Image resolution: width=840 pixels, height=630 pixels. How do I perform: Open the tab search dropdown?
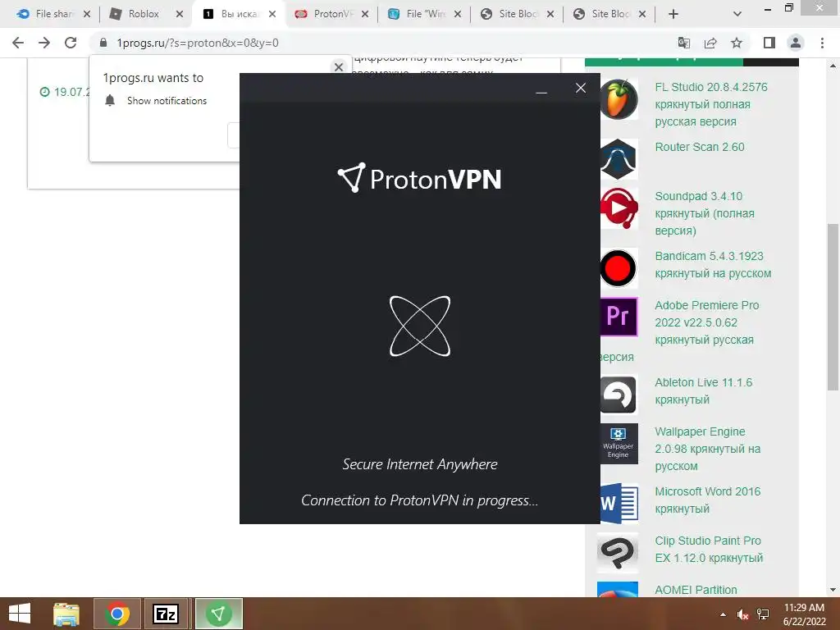click(737, 15)
